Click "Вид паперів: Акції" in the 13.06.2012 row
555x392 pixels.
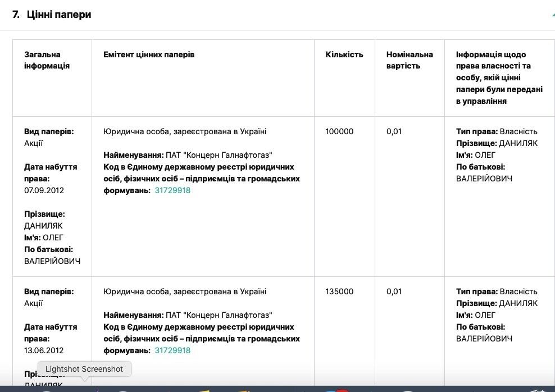pos(49,297)
